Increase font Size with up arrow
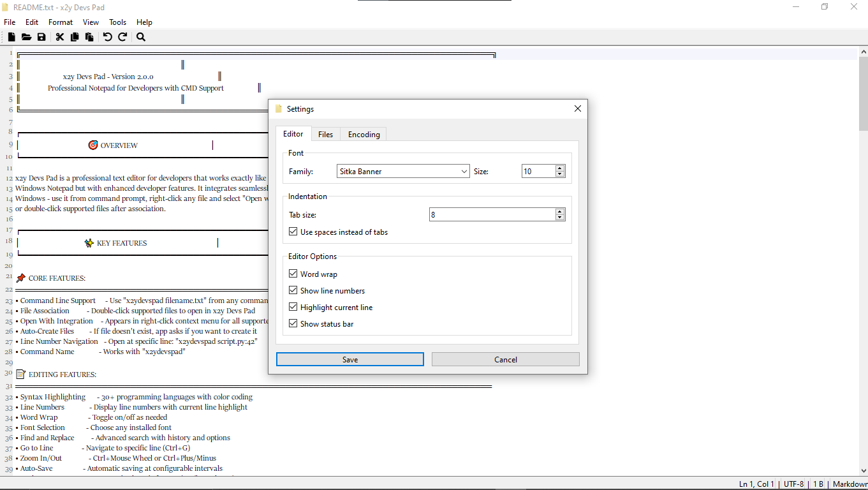 [x=560, y=168]
